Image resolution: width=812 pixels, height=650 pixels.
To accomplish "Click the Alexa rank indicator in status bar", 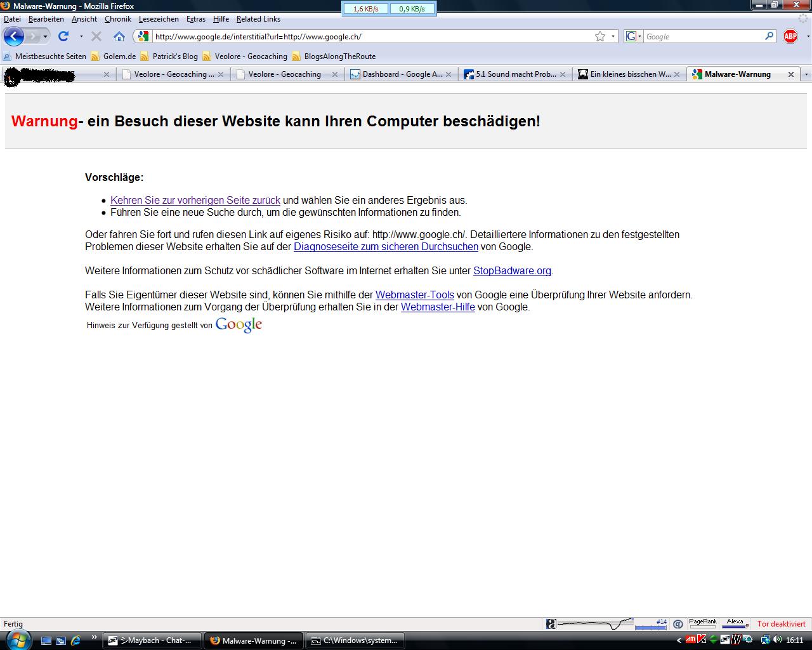I will click(x=735, y=624).
